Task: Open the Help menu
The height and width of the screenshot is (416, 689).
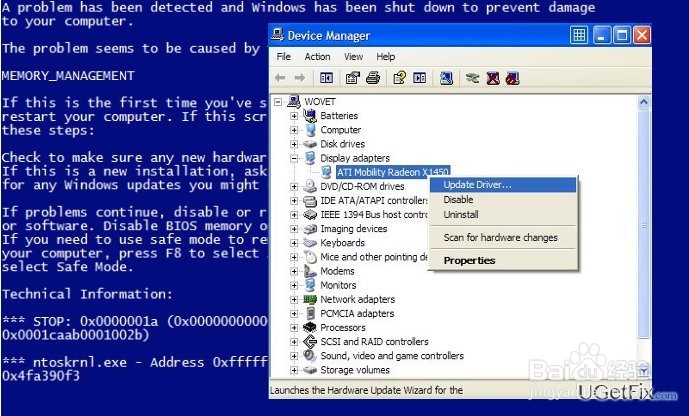Action: [x=385, y=57]
